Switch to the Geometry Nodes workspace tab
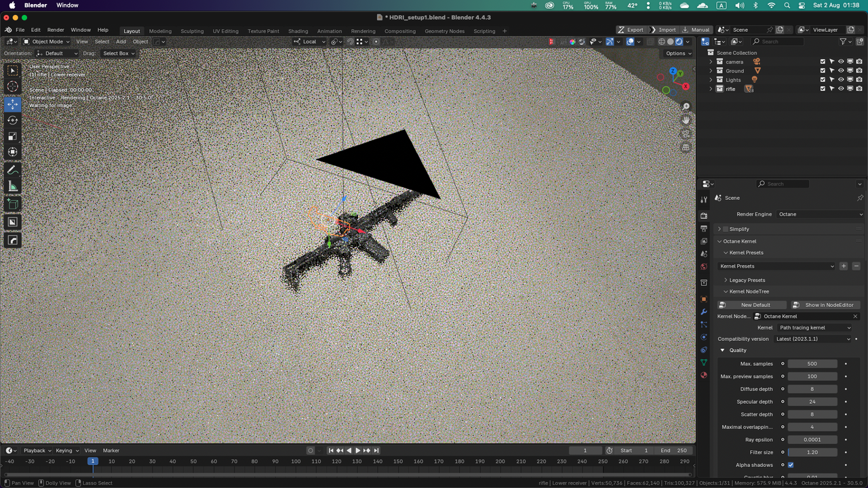 445,30
